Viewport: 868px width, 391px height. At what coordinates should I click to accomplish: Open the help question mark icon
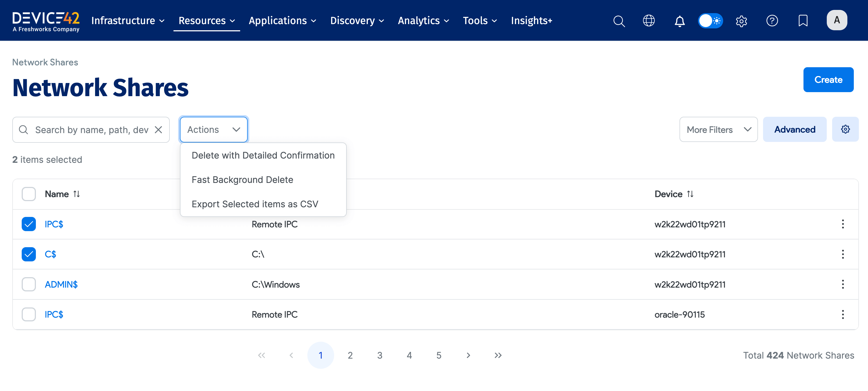(772, 21)
